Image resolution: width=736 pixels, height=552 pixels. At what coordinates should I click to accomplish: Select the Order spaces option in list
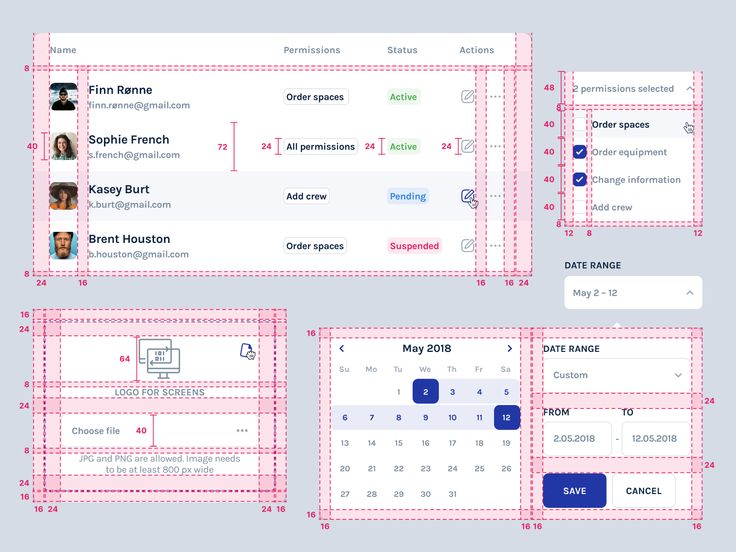tap(620, 125)
